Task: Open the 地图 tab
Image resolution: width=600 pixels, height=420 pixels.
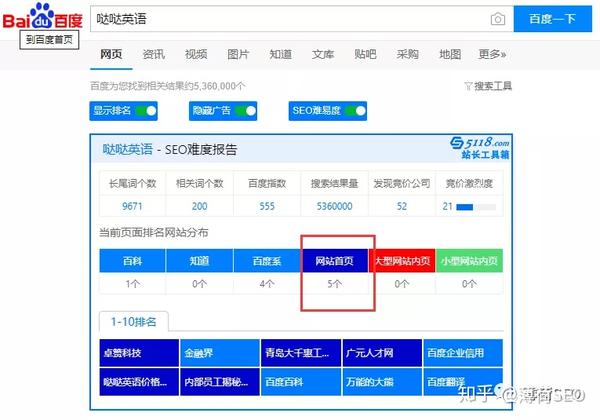Action: point(450,54)
